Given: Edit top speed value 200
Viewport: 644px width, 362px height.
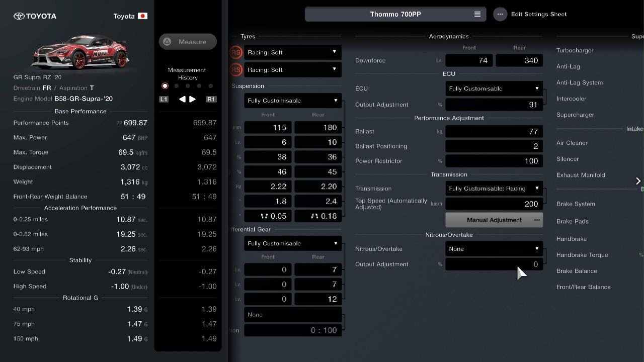Looking at the screenshot, I should 494,204.
